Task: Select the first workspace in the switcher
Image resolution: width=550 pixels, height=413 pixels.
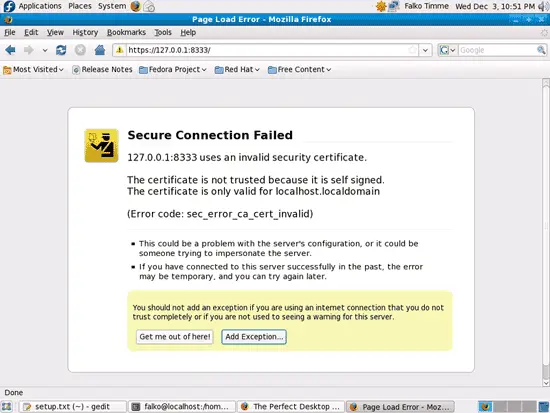Action: pyautogui.click(x=486, y=407)
